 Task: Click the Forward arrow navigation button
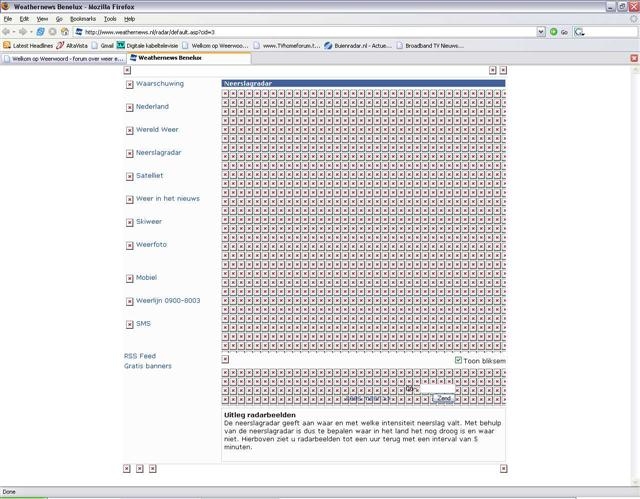pos(23,31)
